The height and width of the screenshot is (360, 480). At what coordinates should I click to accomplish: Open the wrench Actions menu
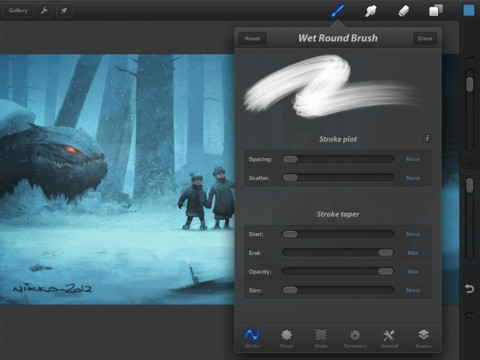44,11
